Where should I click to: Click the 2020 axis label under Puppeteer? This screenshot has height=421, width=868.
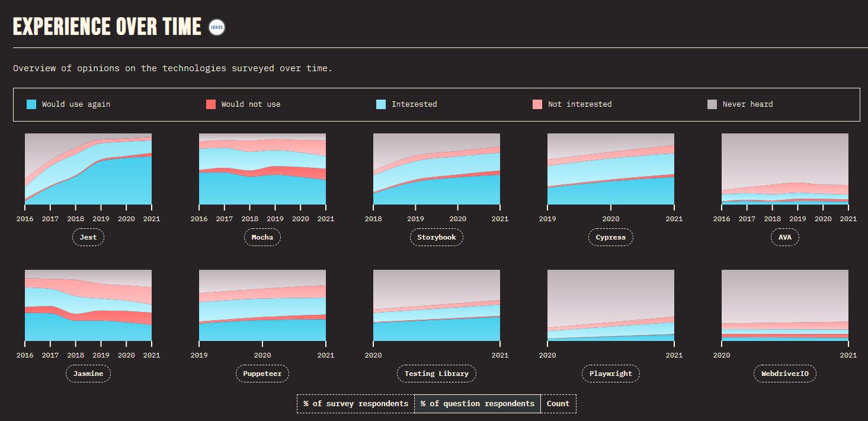pyautogui.click(x=262, y=355)
